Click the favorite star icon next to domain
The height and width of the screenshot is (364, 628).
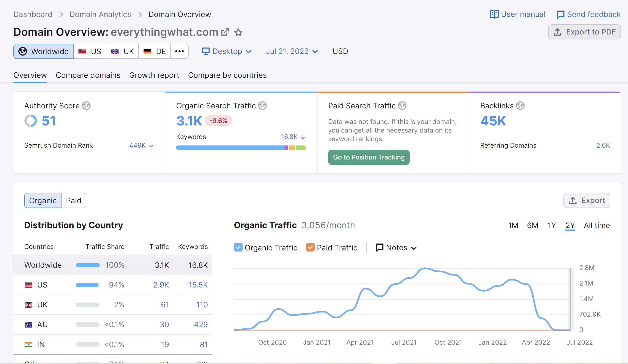point(238,32)
